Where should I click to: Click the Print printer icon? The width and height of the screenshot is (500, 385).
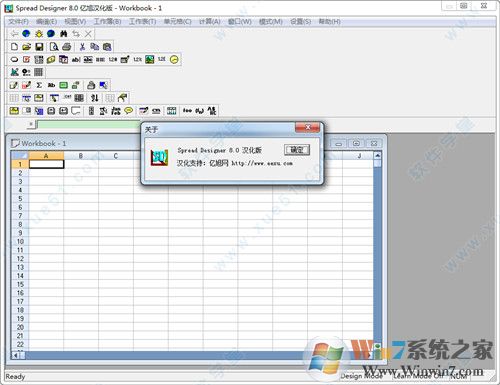[x=66, y=47]
